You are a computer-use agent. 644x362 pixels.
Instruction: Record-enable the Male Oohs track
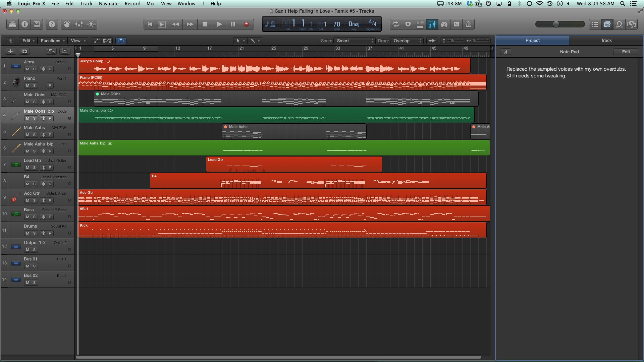pos(50,102)
